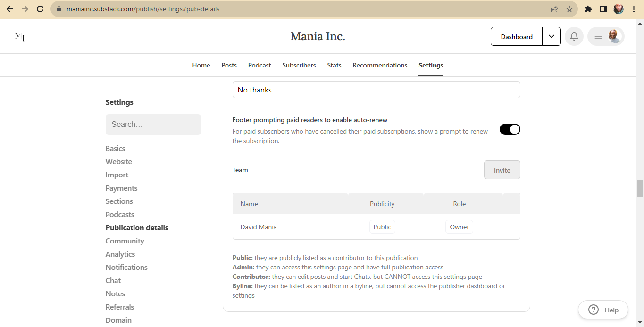This screenshot has width=644, height=327.
Task: Toggle the auto-renew footer prompt switch
Action: [x=510, y=129]
